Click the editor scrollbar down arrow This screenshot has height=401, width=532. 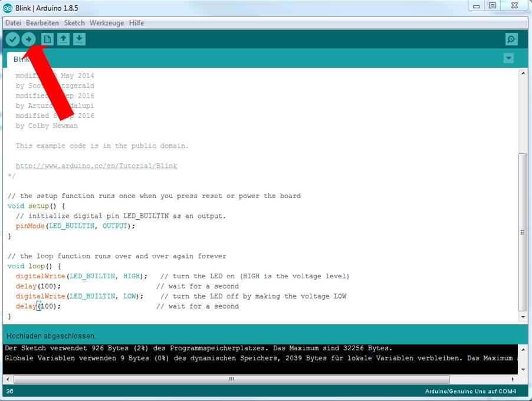pyautogui.click(x=523, y=317)
